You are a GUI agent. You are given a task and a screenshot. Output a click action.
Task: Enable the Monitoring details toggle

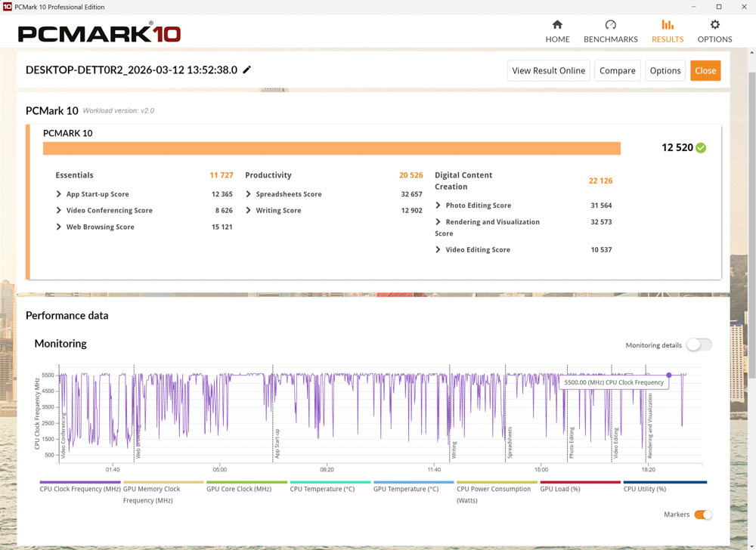click(699, 345)
